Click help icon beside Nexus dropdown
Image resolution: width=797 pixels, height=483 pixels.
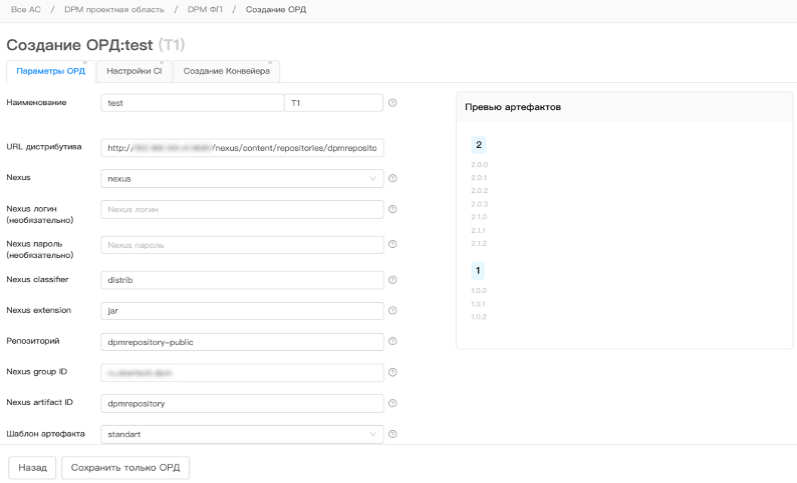(393, 179)
